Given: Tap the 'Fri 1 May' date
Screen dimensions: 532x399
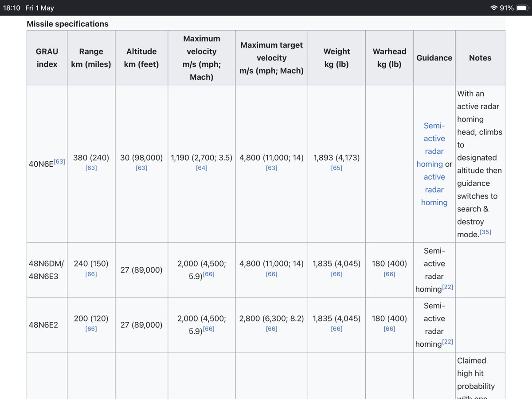Looking at the screenshot, I should (39, 8).
